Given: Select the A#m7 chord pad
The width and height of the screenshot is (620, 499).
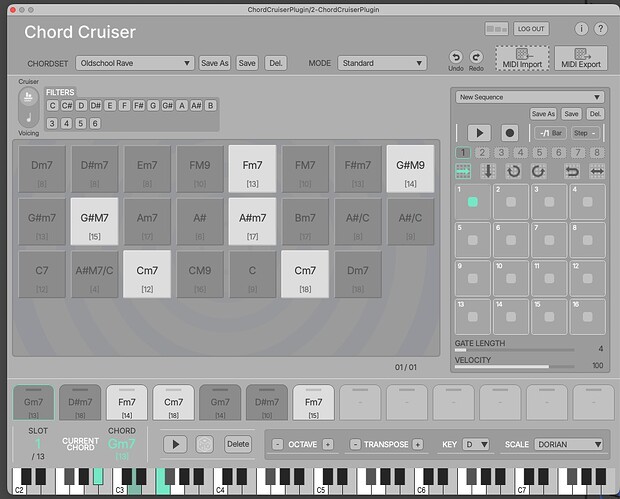Looking at the screenshot, I should [x=253, y=221].
